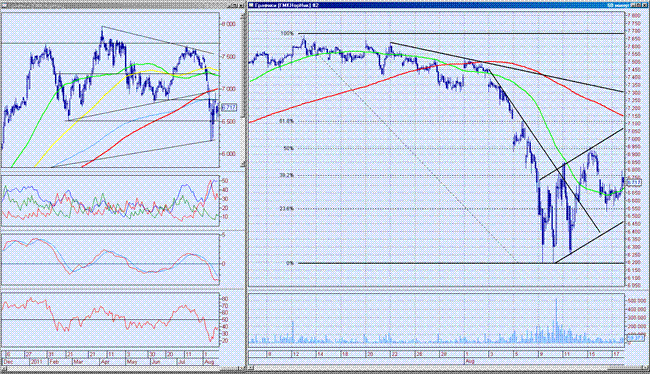The height and width of the screenshot is (374, 650).
Task: Select the 23.6% Fibonacci level label
Action: coord(286,209)
